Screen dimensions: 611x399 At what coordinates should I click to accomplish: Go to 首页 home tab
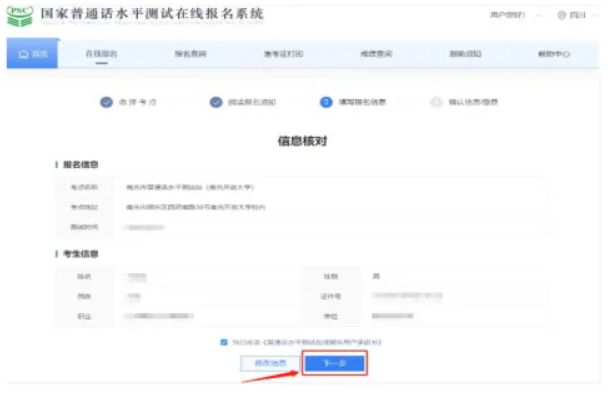(x=32, y=54)
